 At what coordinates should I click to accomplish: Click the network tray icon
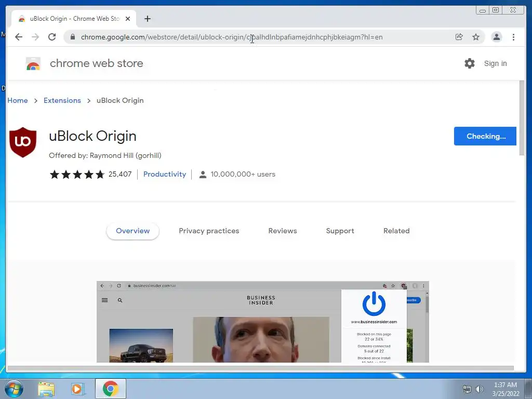(x=467, y=389)
